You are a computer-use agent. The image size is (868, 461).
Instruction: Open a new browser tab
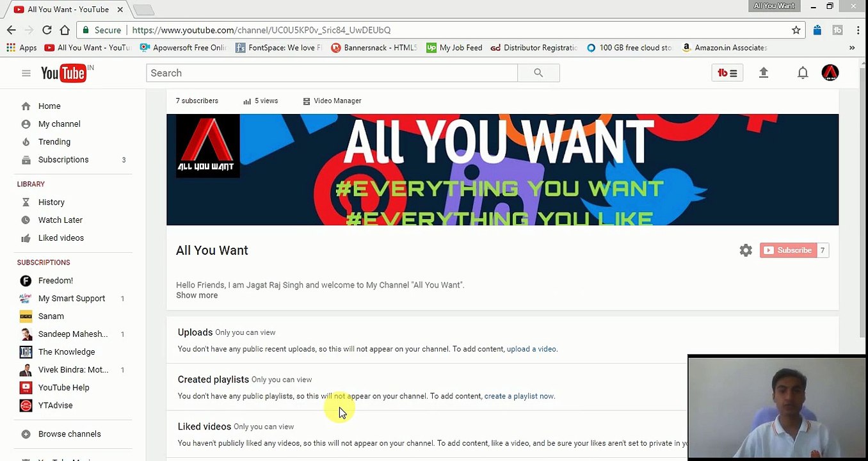point(143,10)
